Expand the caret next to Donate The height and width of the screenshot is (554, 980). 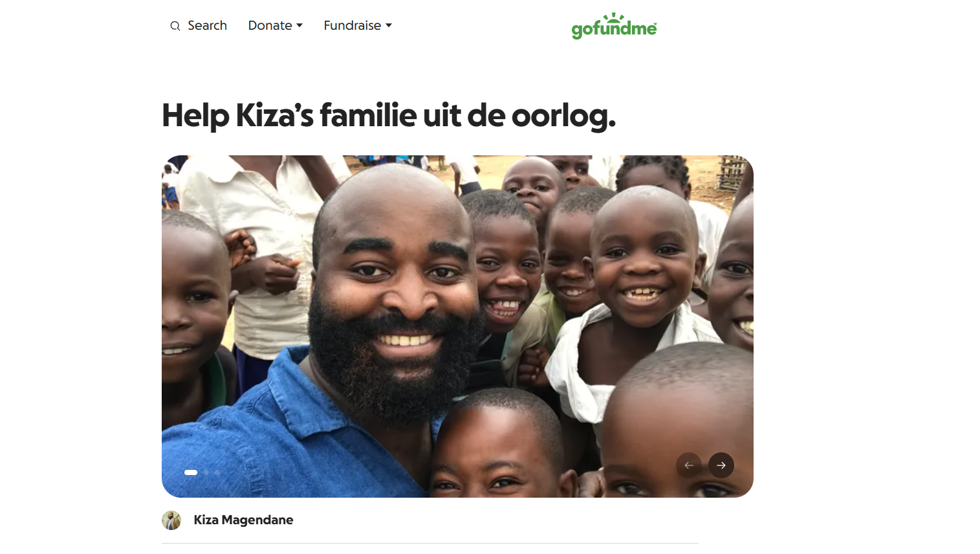(x=299, y=25)
